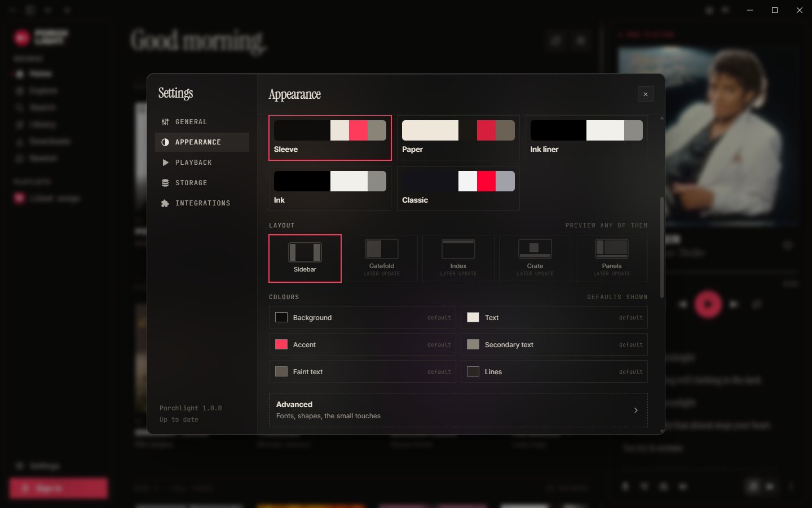Click the General sliders icon

165,122
